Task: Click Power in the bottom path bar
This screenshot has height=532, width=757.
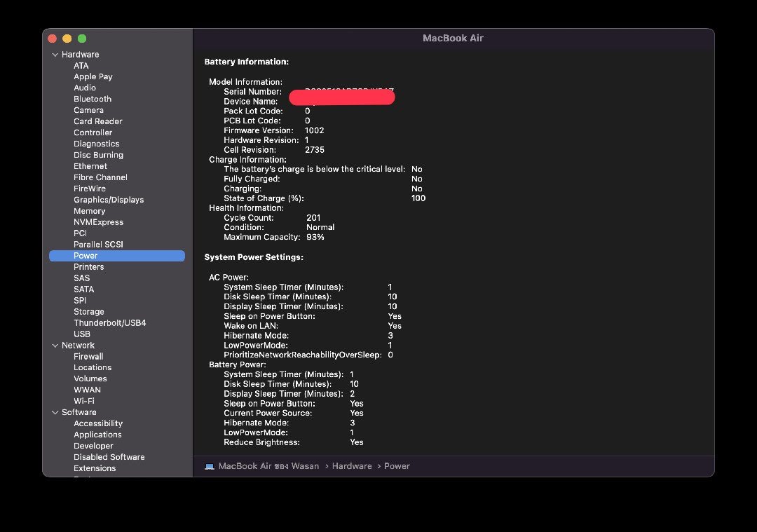Action: pyautogui.click(x=397, y=466)
